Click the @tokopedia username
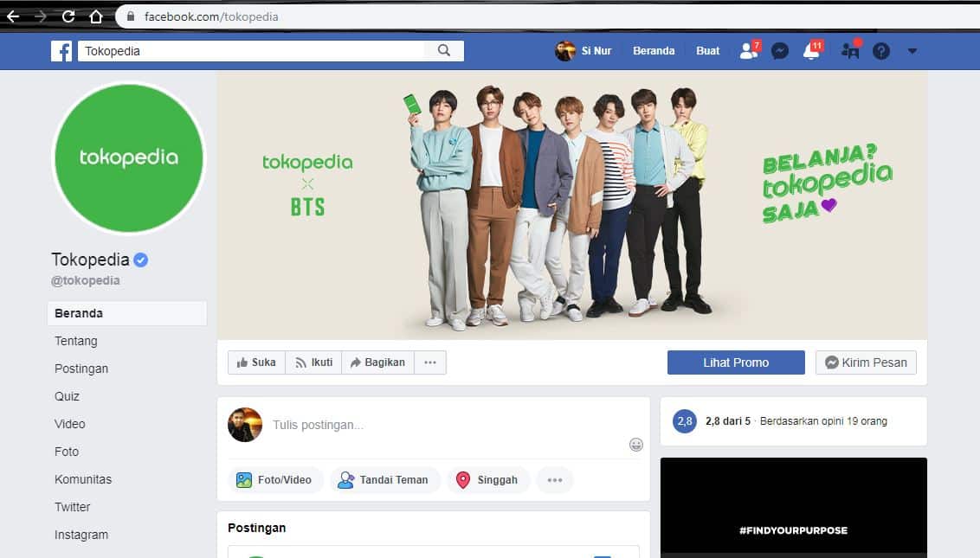Screen dimensions: 980x558 click(85, 280)
